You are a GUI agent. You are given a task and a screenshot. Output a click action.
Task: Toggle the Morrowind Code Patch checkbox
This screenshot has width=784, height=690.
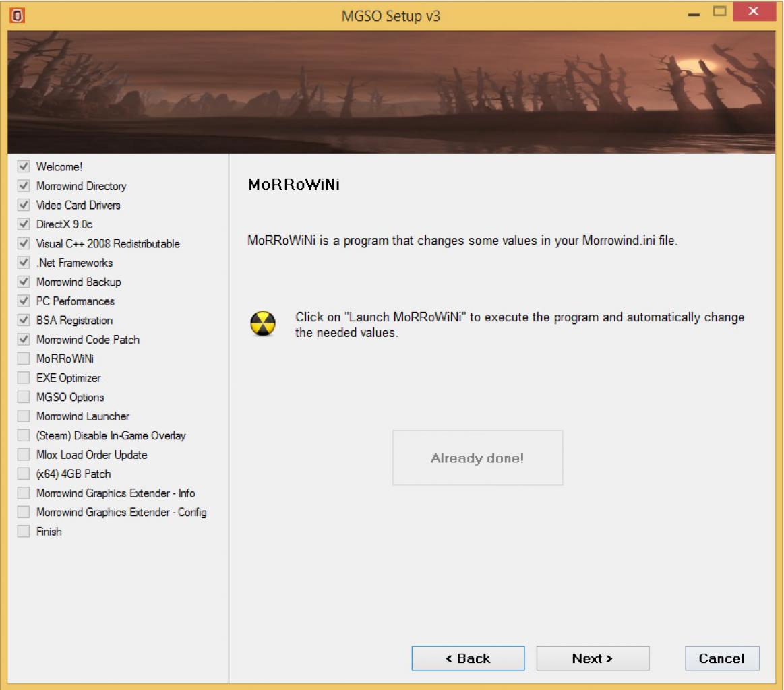24,339
